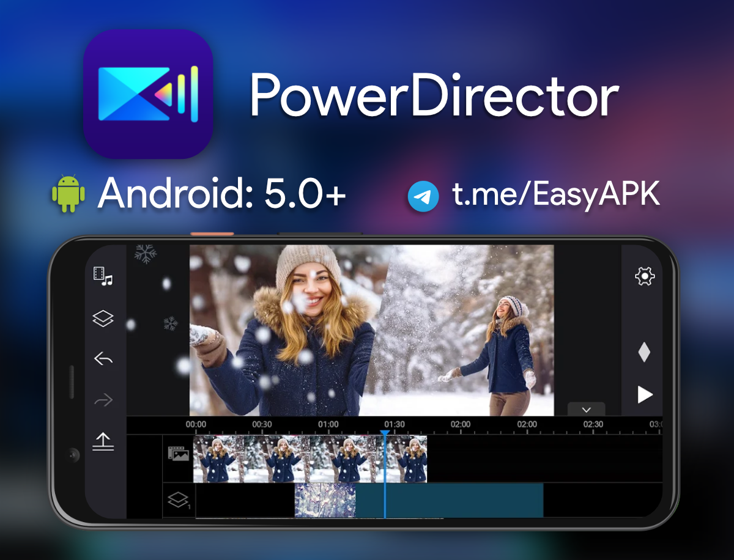The width and height of the screenshot is (734, 560).
Task: Click the blue playhead marker on timeline
Action: click(385, 433)
